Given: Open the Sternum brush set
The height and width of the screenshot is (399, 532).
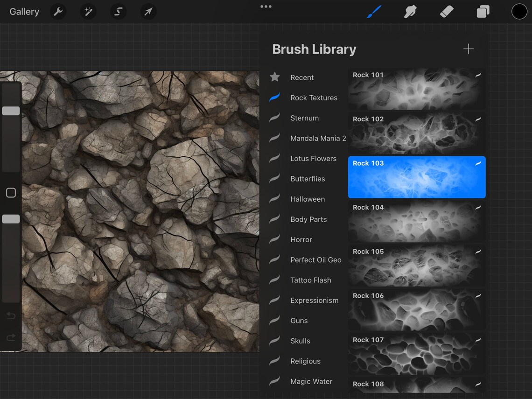Looking at the screenshot, I should [x=304, y=118].
